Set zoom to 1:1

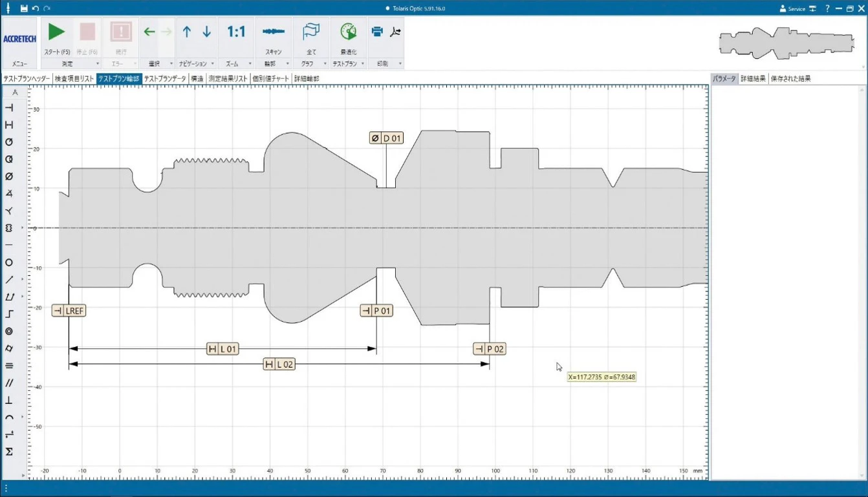(x=236, y=32)
